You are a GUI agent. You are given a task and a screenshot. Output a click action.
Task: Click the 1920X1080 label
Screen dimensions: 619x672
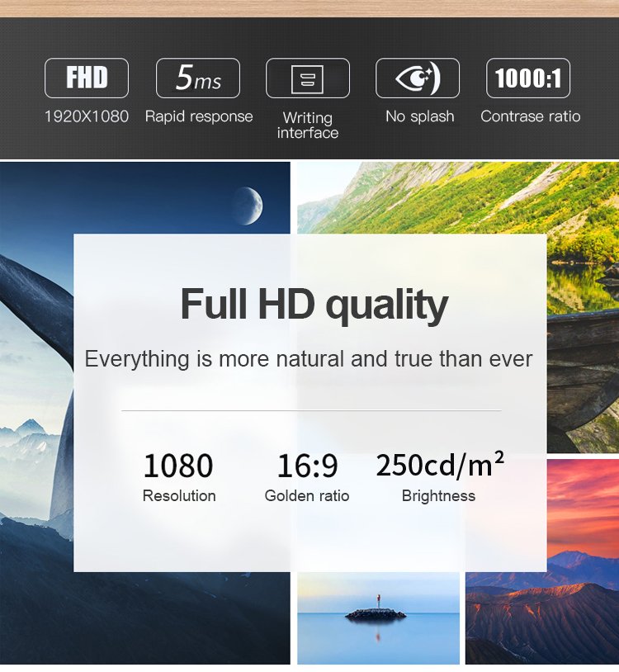tap(87, 116)
